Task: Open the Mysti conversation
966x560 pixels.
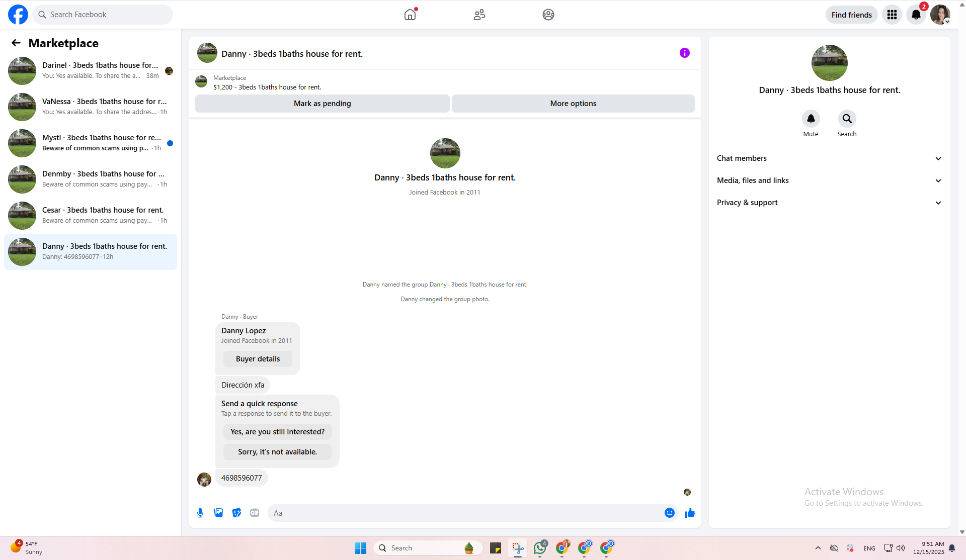Action: pos(91,143)
